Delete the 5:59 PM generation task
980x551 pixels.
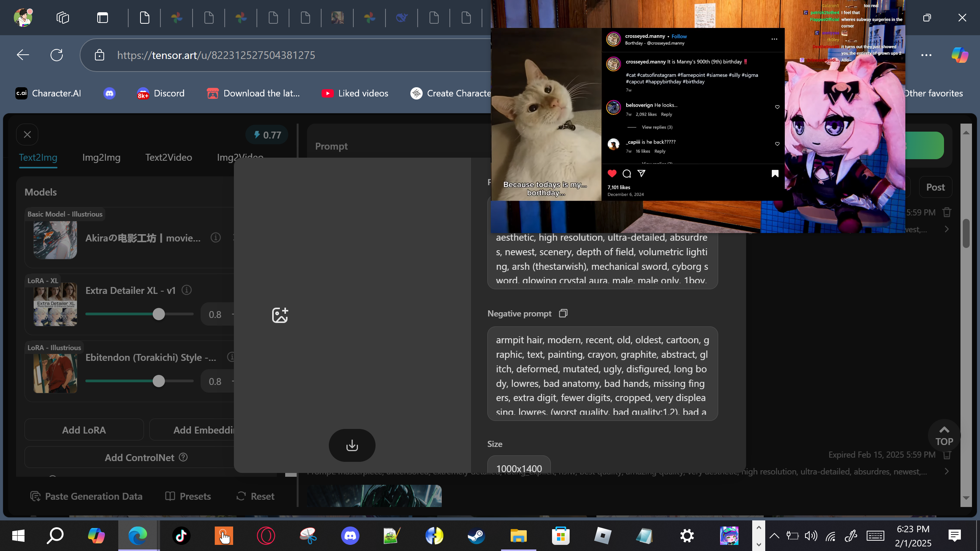coord(947,212)
